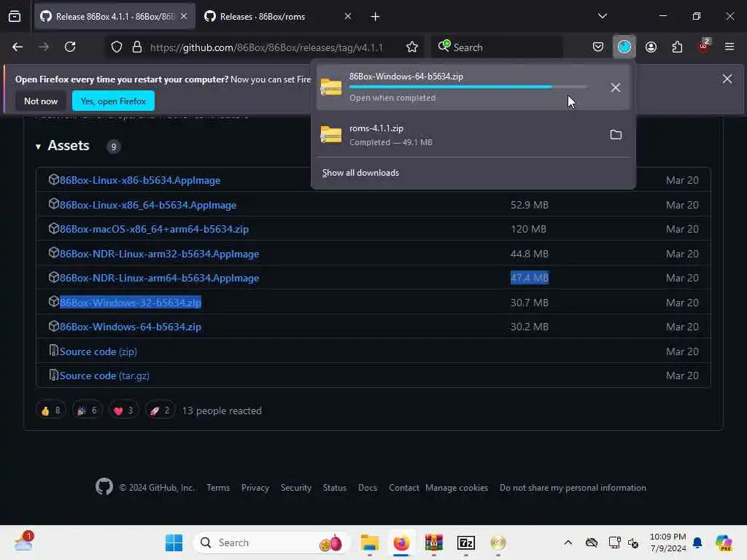Open WinRAR from the taskbar

[433, 542]
